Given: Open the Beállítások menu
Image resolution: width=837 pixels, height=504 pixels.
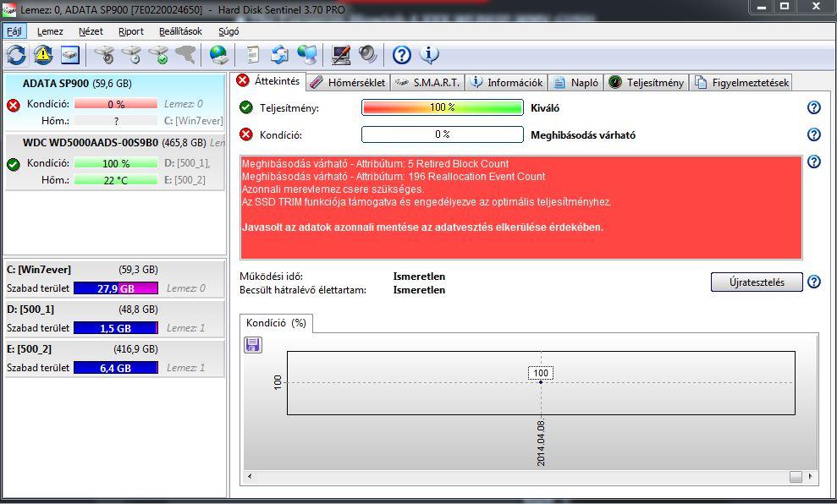Looking at the screenshot, I should point(180,31).
